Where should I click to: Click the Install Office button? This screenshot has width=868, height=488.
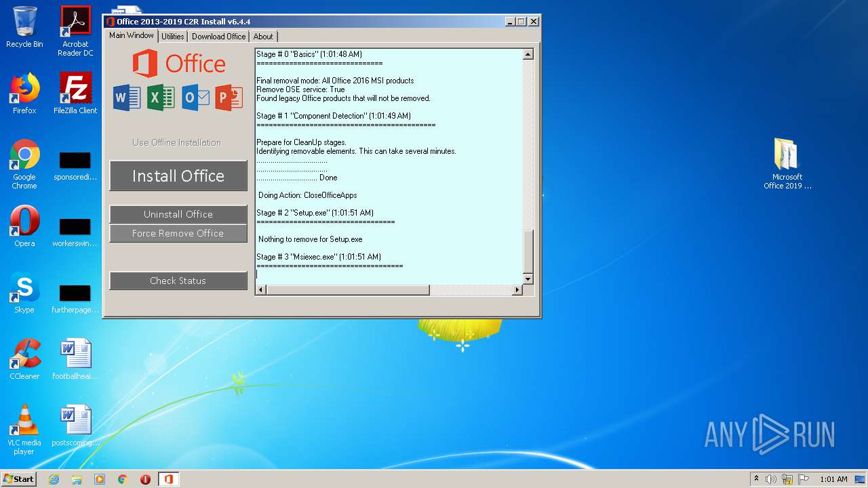(x=178, y=176)
